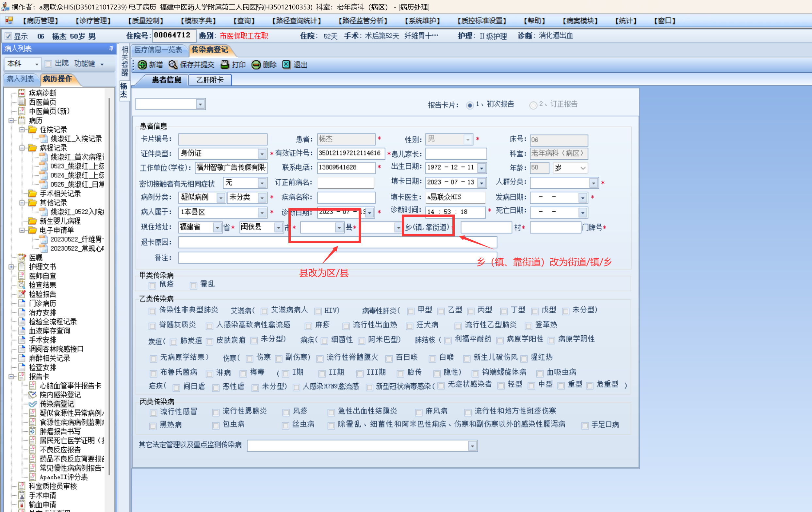
Task: Click the 退出 exit icon
Action: (286, 65)
